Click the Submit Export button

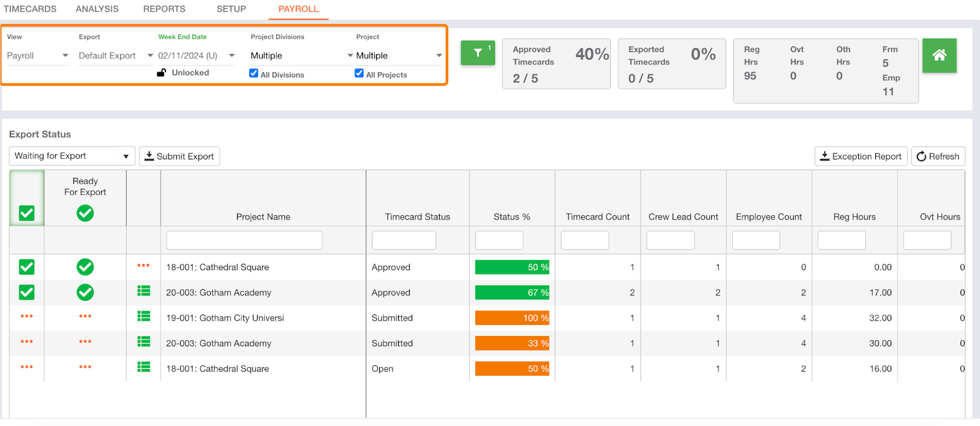pos(179,156)
